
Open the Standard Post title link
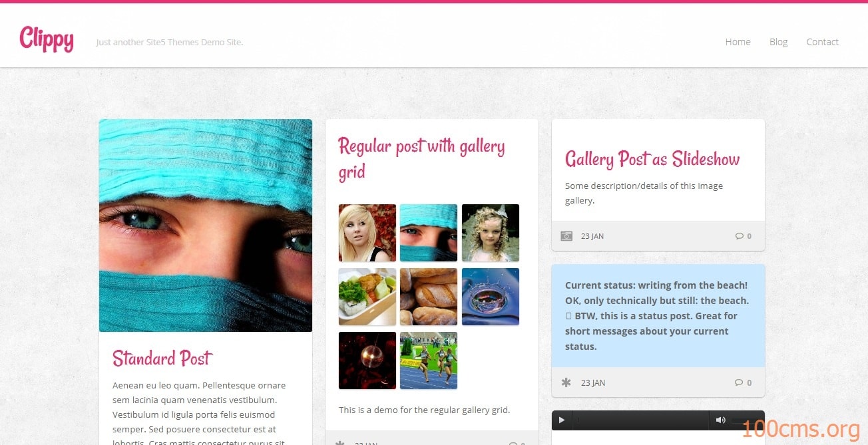point(162,359)
